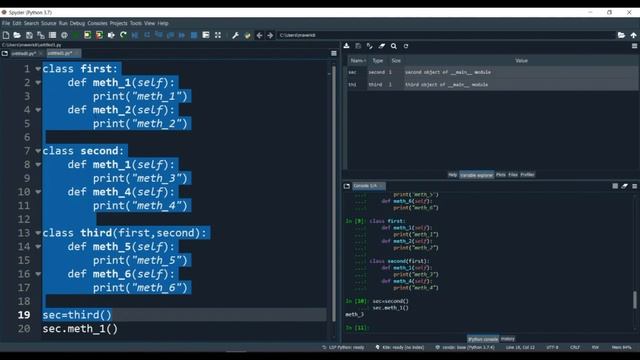This screenshot has width=640, height=360.
Task: Collapse fold arrow at line 8
Action: pos(38,164)
